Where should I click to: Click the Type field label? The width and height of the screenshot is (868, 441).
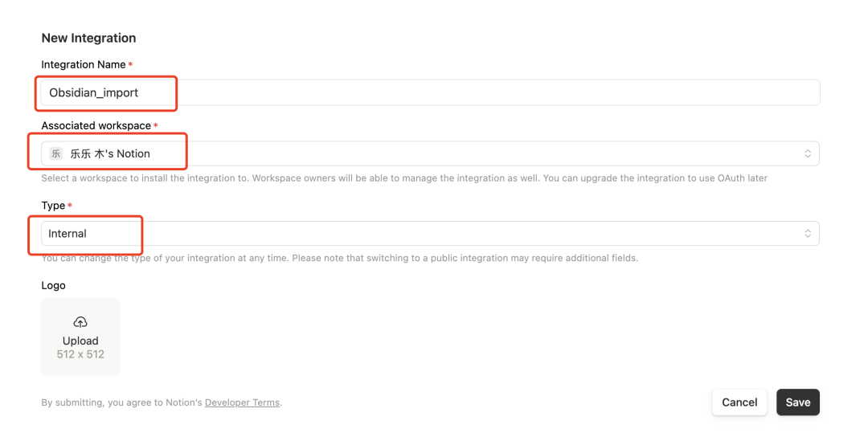[53, 206]
